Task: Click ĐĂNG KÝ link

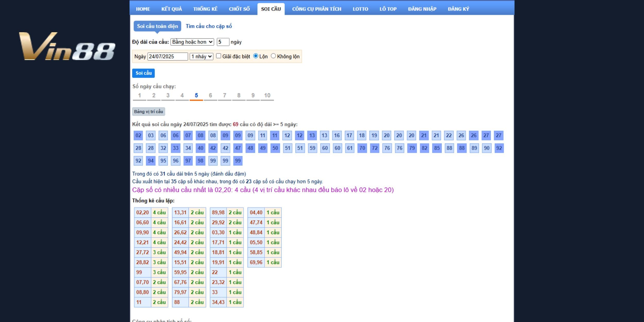Action: [458, 9]
